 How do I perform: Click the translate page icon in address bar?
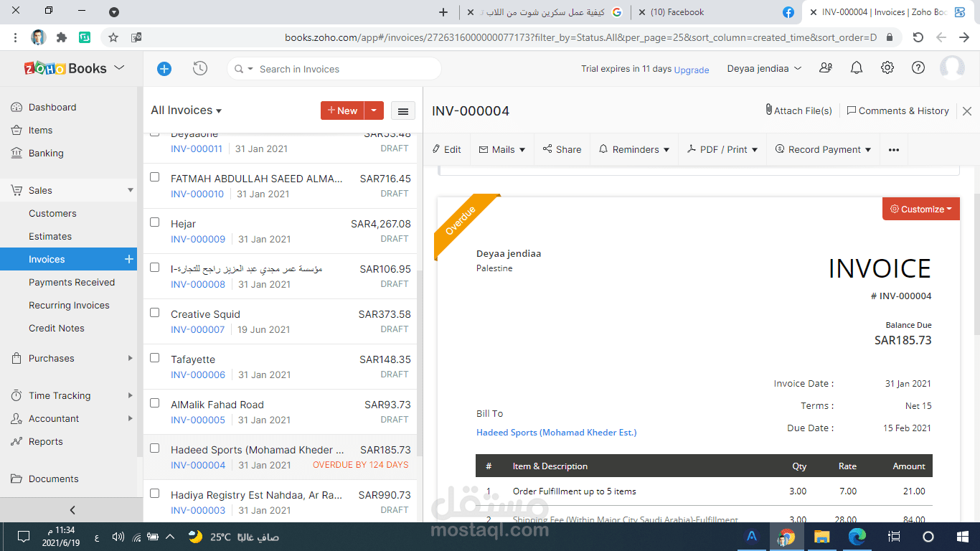point(136,37)
